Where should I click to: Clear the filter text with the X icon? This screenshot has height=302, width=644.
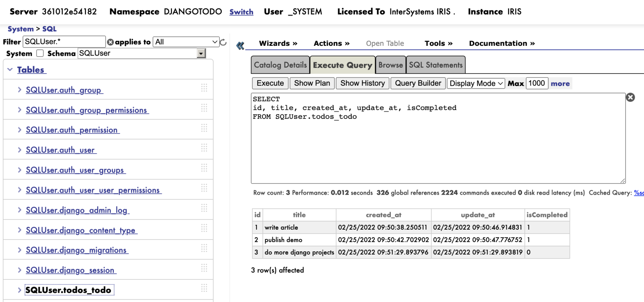110,42
